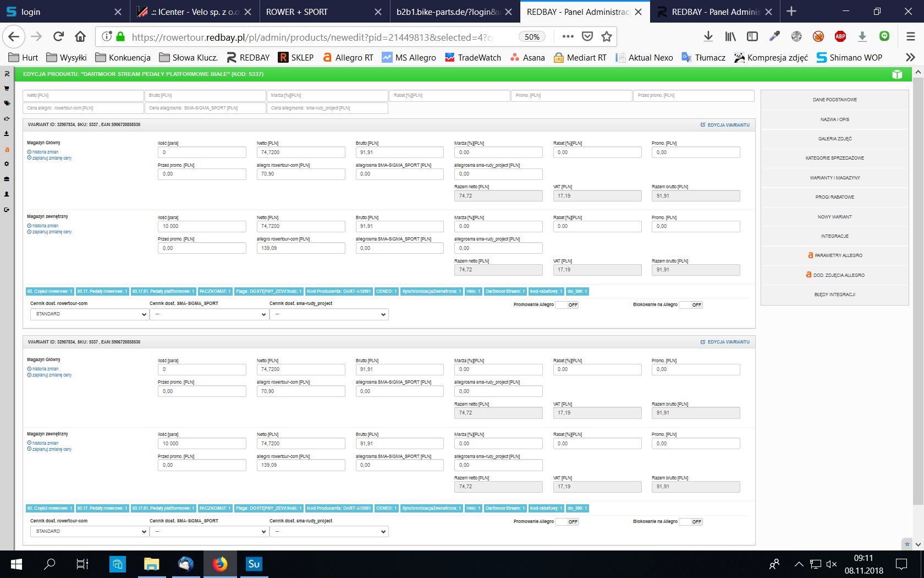The height and width of the screenshot is (578, 924).
Task: Open the settings gear in sidebar
Action: click(x=7, y=164)
